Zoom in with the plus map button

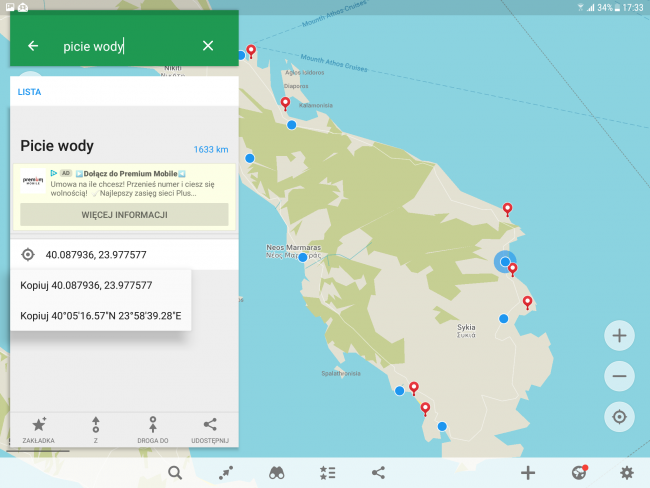coord(619,336)
